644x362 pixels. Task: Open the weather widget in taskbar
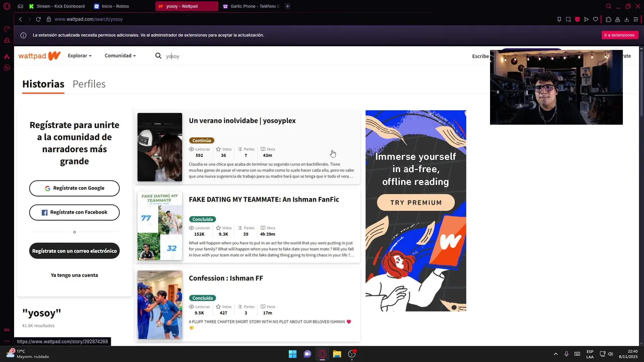tap(28, 354)
